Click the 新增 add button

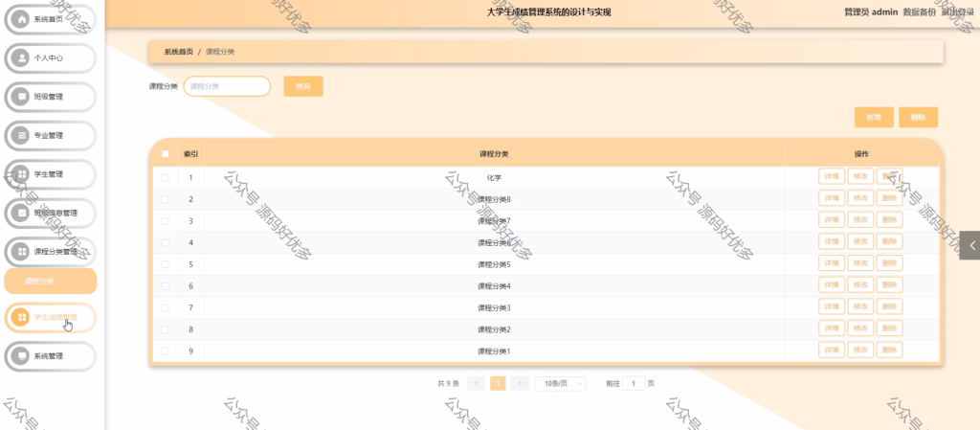(874, 118)
